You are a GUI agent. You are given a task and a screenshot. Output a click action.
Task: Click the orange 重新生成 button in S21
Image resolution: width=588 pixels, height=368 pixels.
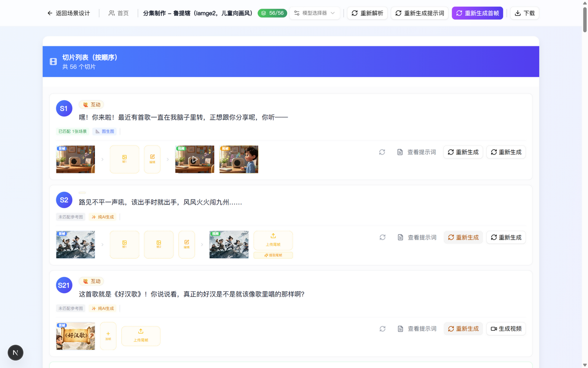coord(463,329)
